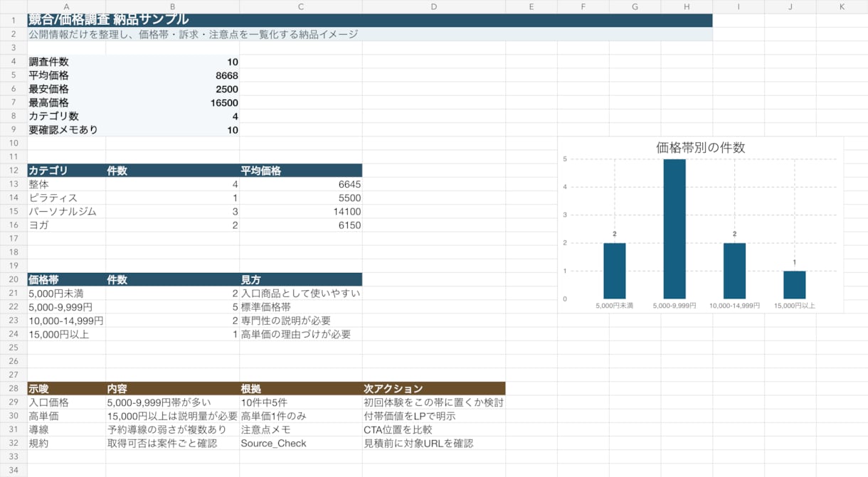Click the 要確認メモあり label cell

tap(66, 129)
